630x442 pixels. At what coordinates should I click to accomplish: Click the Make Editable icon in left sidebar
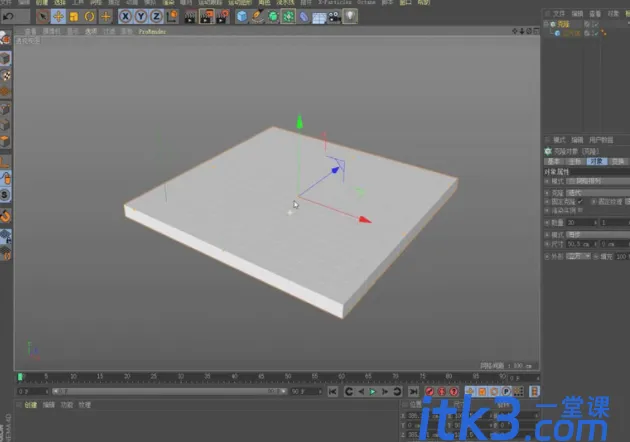[x=5, y=38]
